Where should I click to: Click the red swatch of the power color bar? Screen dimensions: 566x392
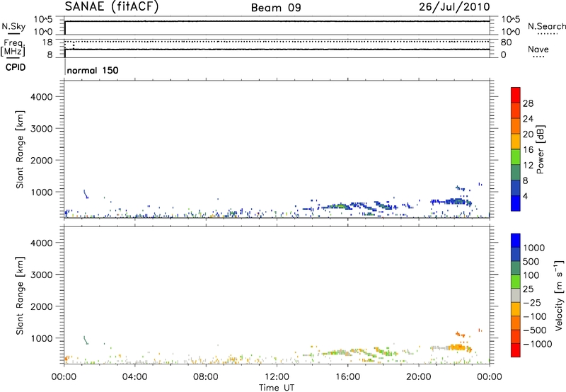(516, 95)
